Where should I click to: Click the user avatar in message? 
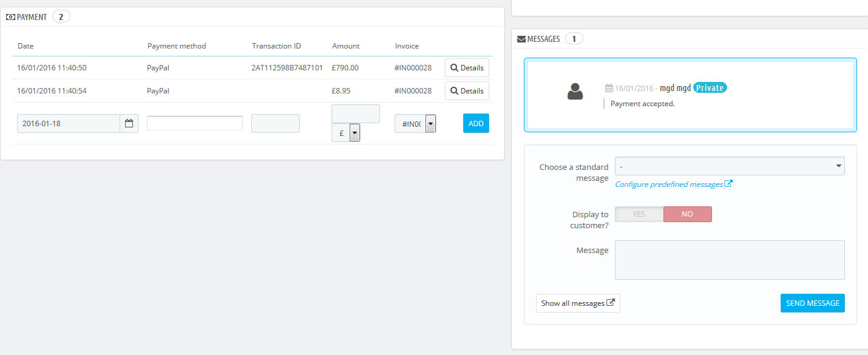coord(575,91)
